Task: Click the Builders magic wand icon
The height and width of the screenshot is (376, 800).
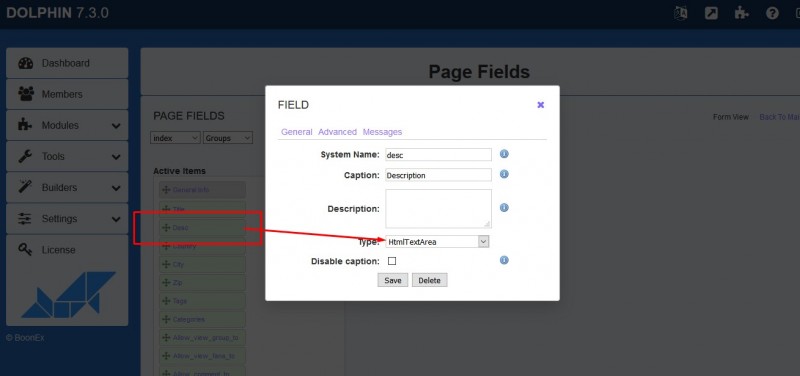Action: coord(25,187)
